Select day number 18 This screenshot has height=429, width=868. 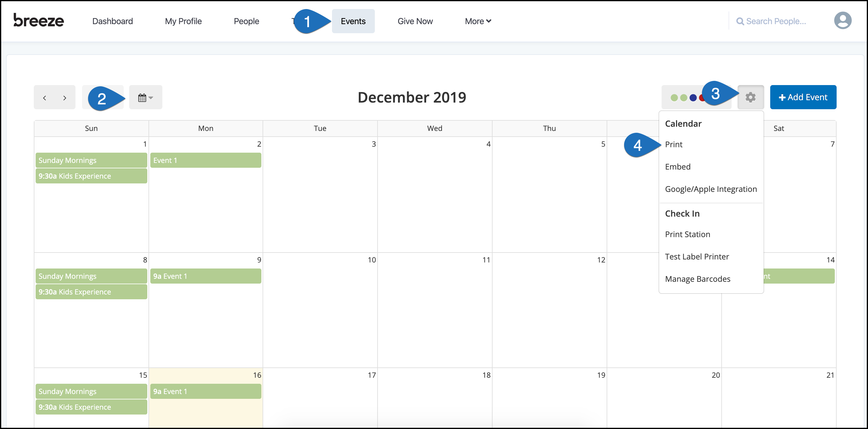pos(486,375)
